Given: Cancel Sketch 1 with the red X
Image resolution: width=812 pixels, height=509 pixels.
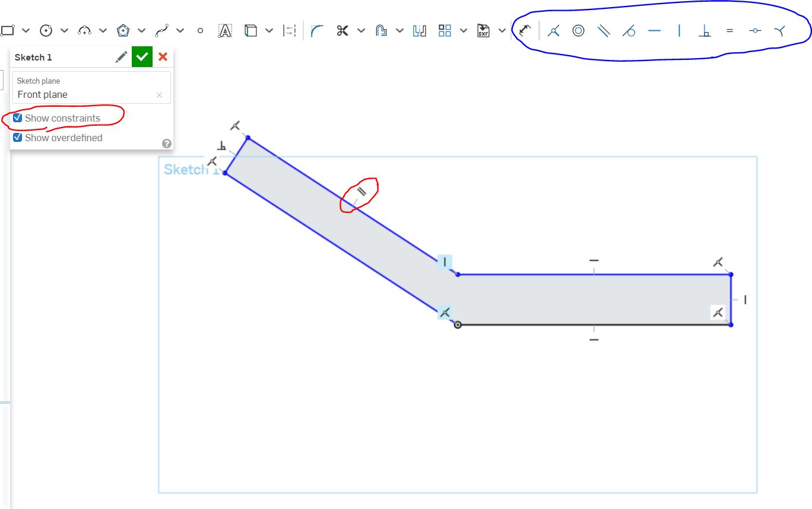Looking at the screenshot, I should pyautogui.click(x=163, y=57).
